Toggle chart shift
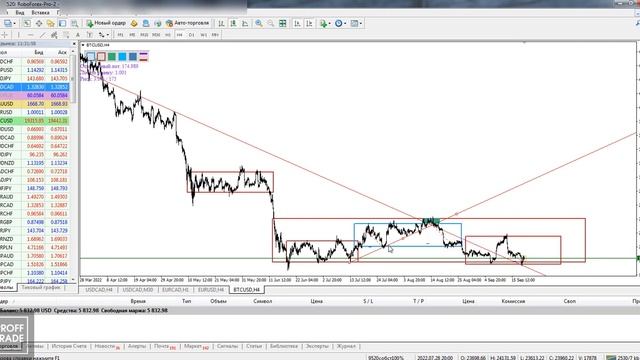Viewport: 640px width, 360px height. tap(309, 23)
